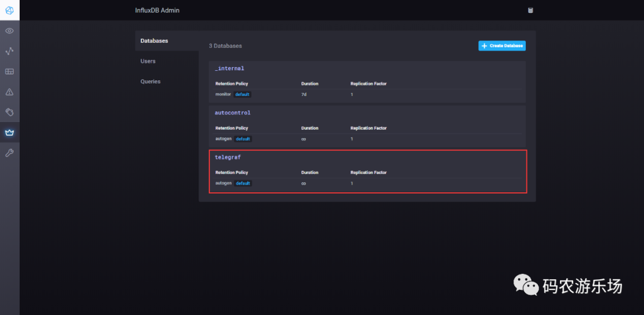Viewport: 644px width, 315px height.
Task: Click the default badge under telegraf
Action: [243, 183]
